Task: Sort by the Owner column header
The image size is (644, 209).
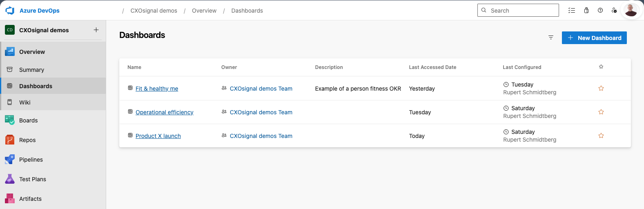Action: click(229, 67)
